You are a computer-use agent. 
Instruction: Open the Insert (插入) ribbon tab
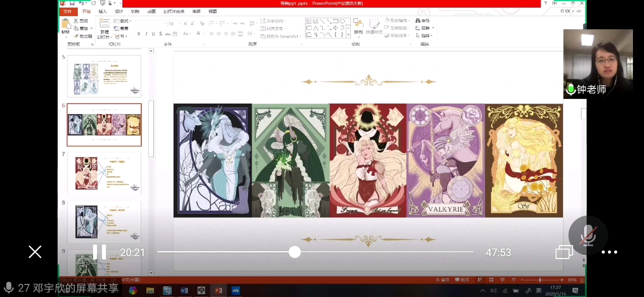(102, 11)
